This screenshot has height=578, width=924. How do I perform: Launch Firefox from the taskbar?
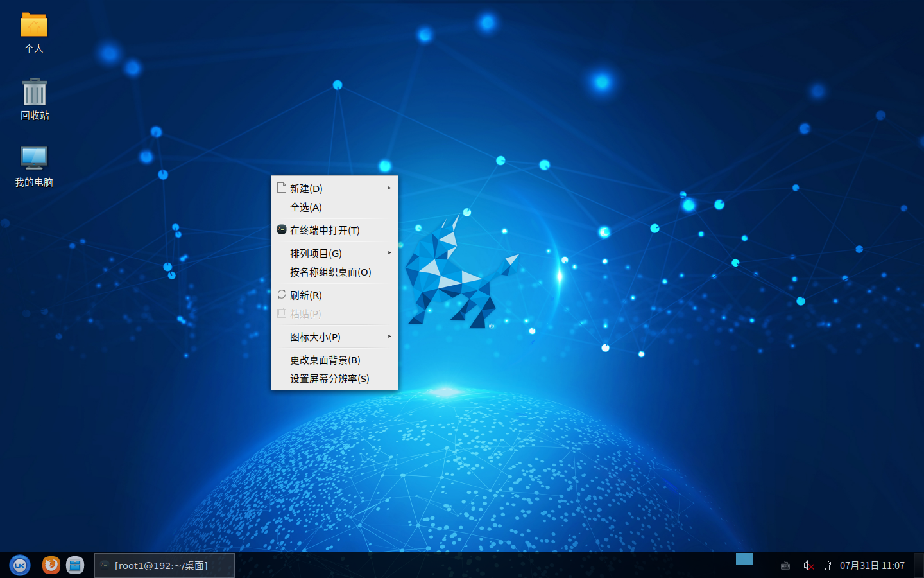point(51,565)
